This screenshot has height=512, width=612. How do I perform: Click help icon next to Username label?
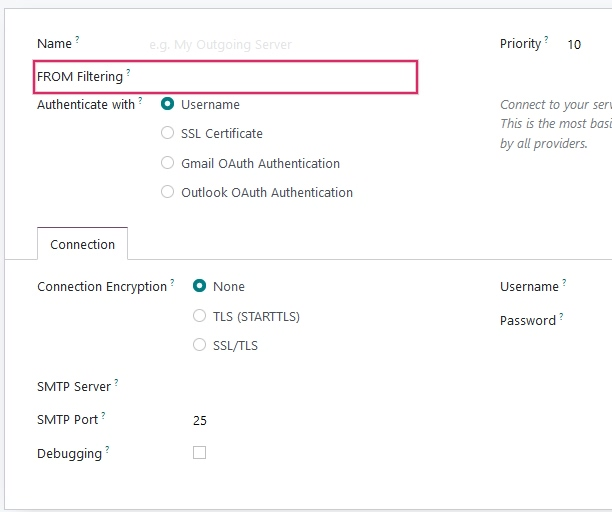point(564,283)
